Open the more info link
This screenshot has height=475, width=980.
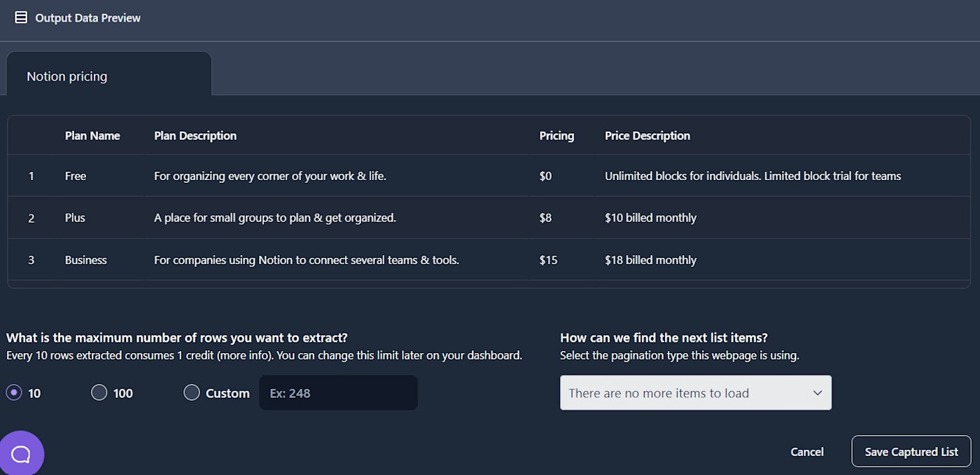coord(244,355)
